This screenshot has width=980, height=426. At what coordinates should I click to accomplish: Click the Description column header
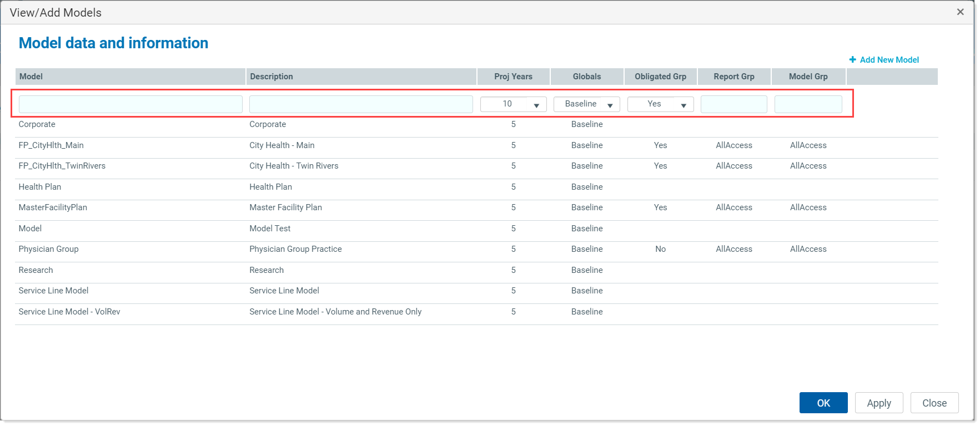(x=272, y=77)
